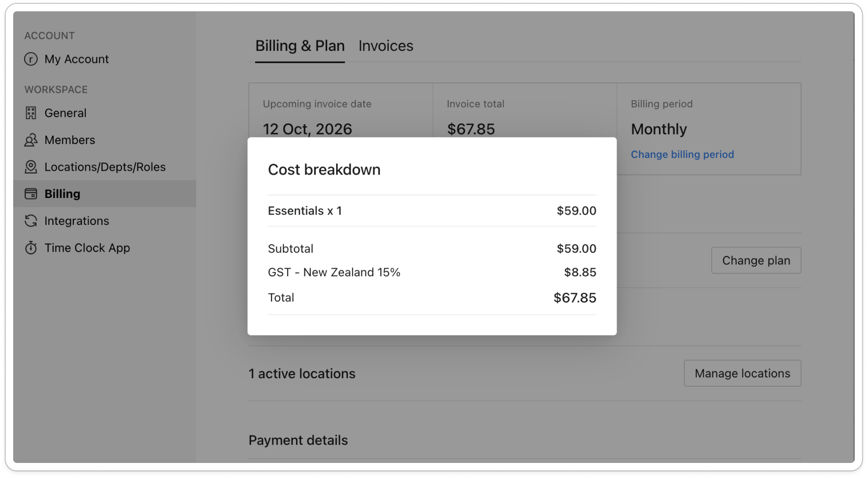This screenshot has width=868, height=478.
Task: Open Time Clock App settings
Action: 104,248
